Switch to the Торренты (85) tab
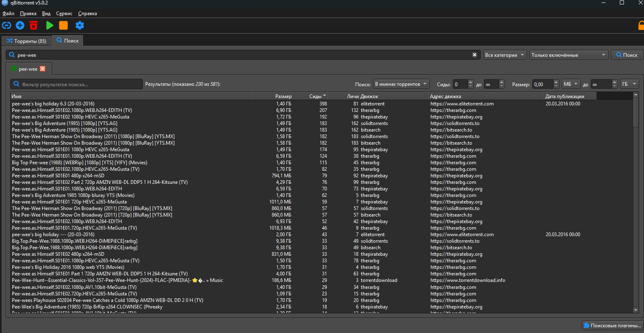This screenshot has width=644, height=333. (x=27, y=41)
